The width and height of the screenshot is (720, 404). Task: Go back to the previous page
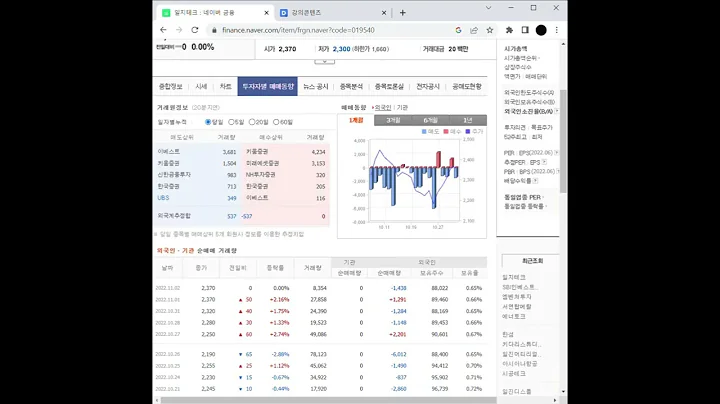tap(163, 30)
